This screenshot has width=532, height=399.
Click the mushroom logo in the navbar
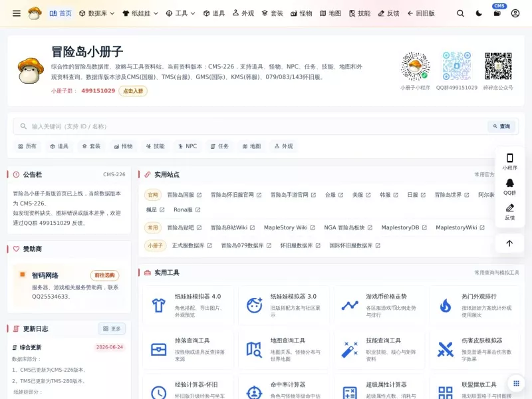35,13
